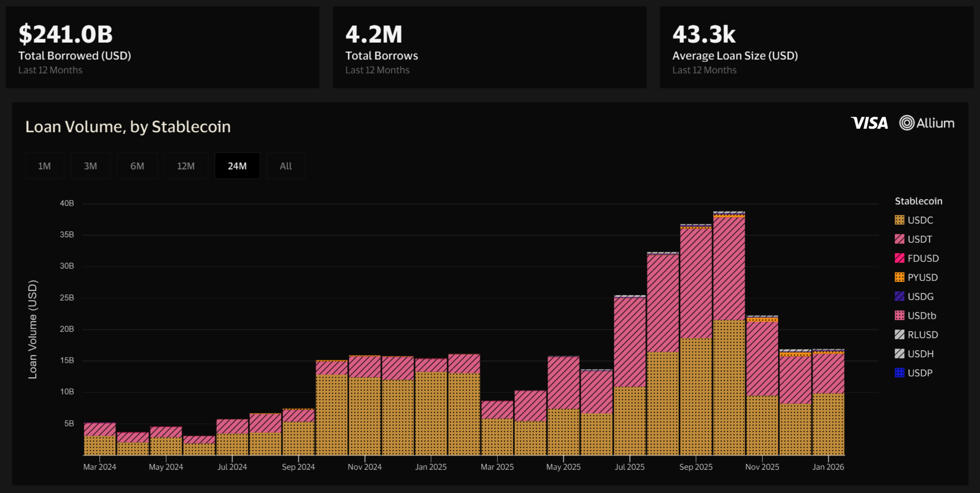
Task: Click the Allium logo
Action: tap(927, 123)
